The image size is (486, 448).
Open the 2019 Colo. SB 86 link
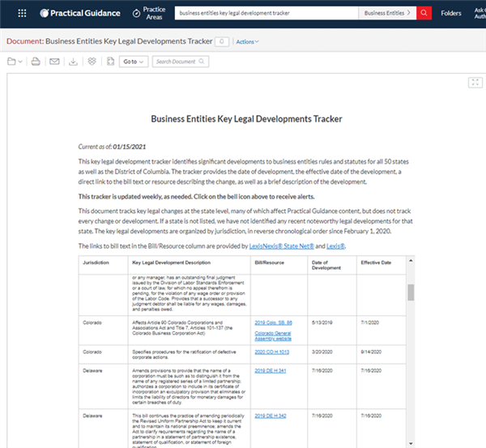[x=274, y=322]
